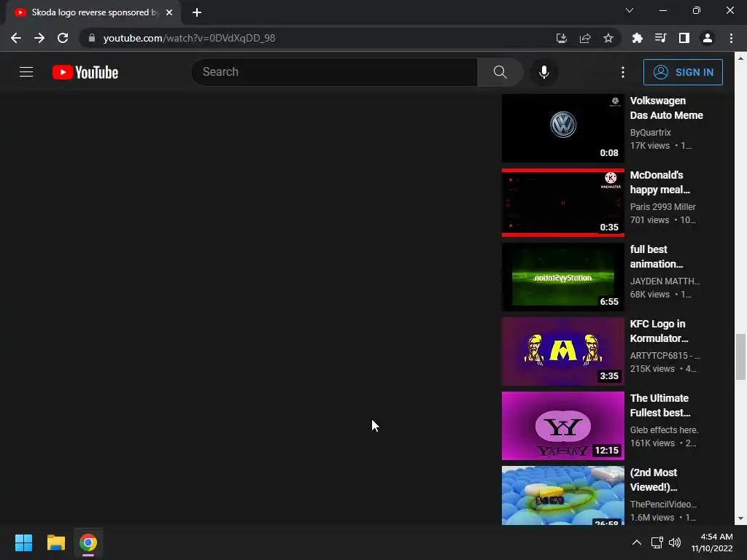747x560 pixels.
Task: Click Gleb effects here channel name
Action: click(664, 429)
